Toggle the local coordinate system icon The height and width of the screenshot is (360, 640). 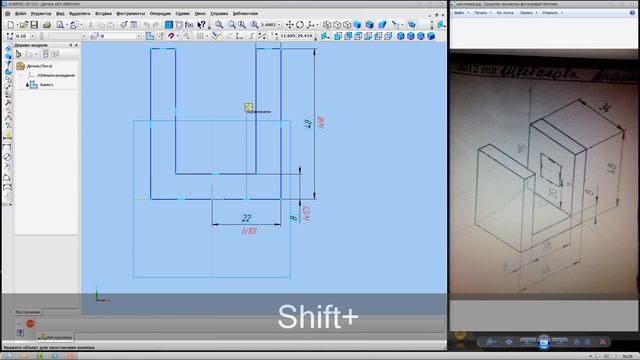point(239,36)
